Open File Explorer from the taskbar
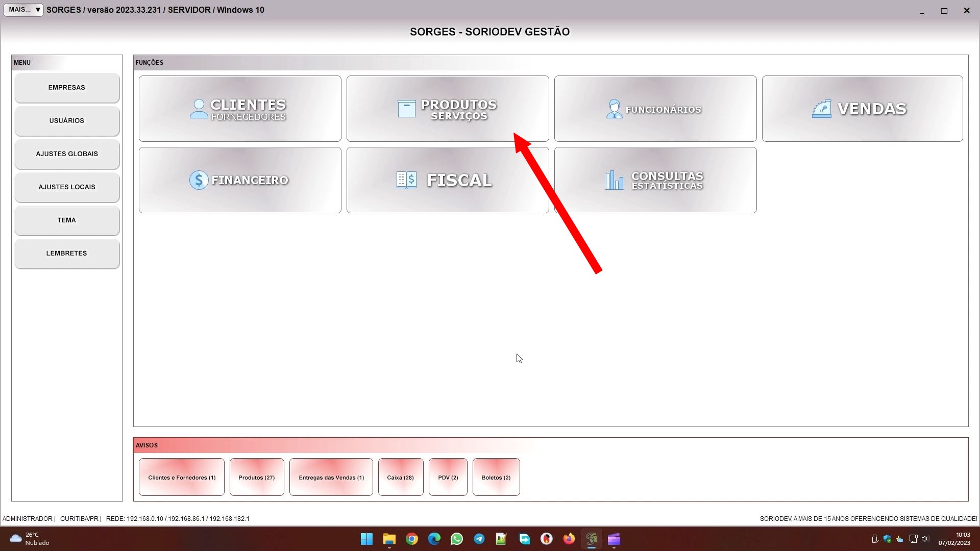 [389, 539]
